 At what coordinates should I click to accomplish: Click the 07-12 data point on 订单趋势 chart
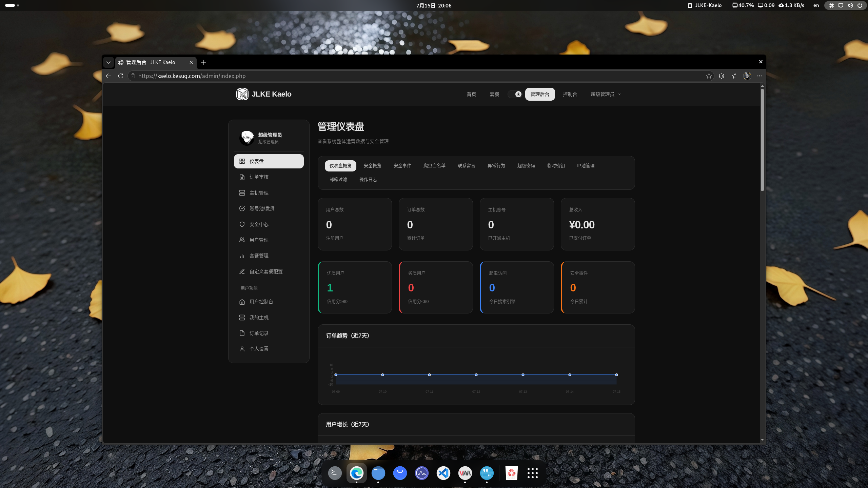click(x=476, y=375)
